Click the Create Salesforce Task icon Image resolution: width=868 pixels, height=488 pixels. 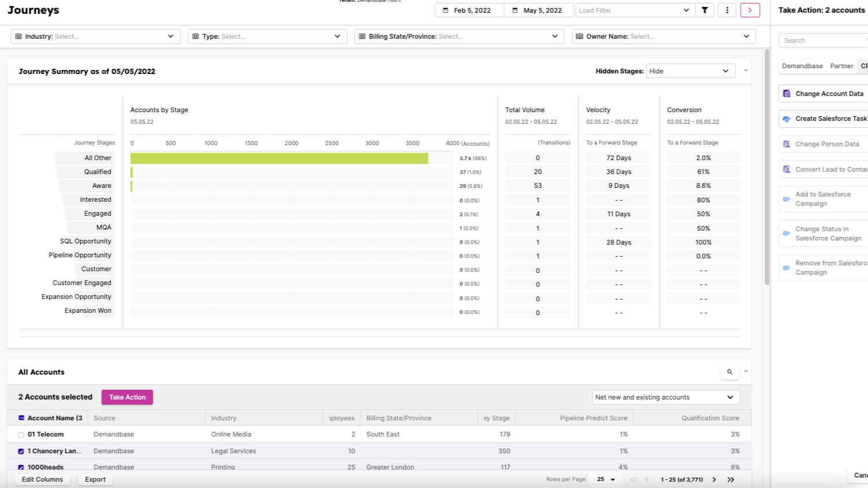click(786, 119)
